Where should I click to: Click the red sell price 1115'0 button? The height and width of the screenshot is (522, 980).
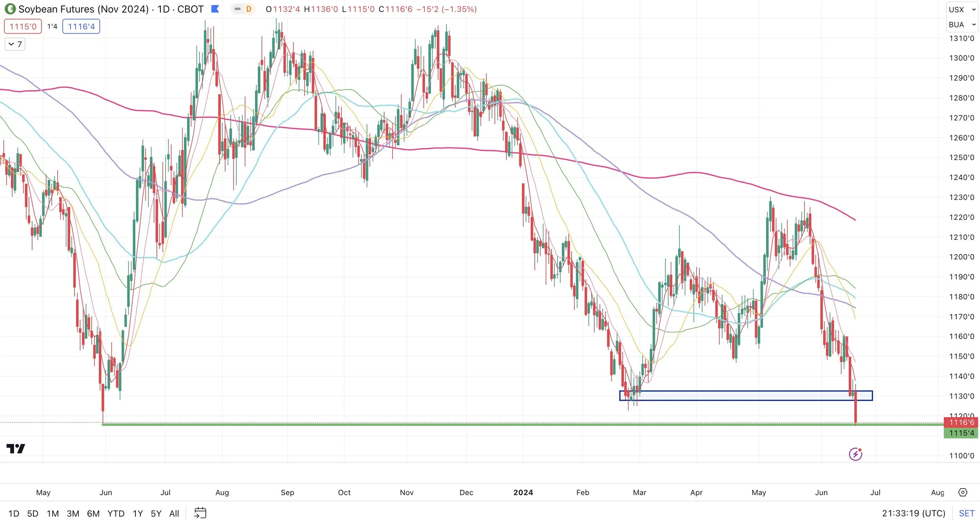click(23, 27)
